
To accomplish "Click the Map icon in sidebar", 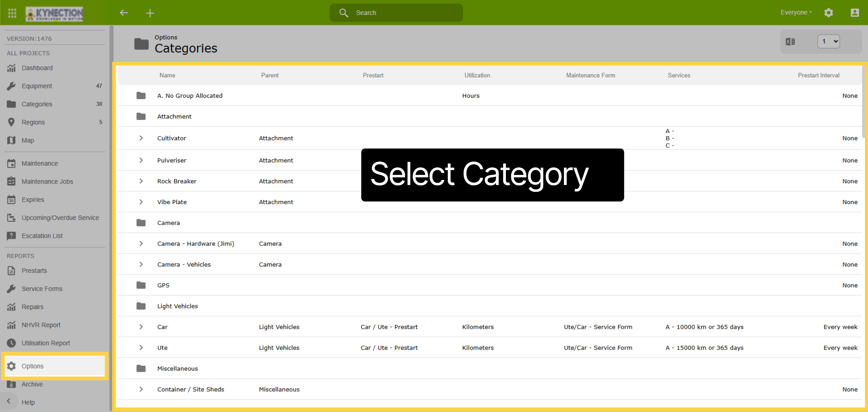I will 12,140.
